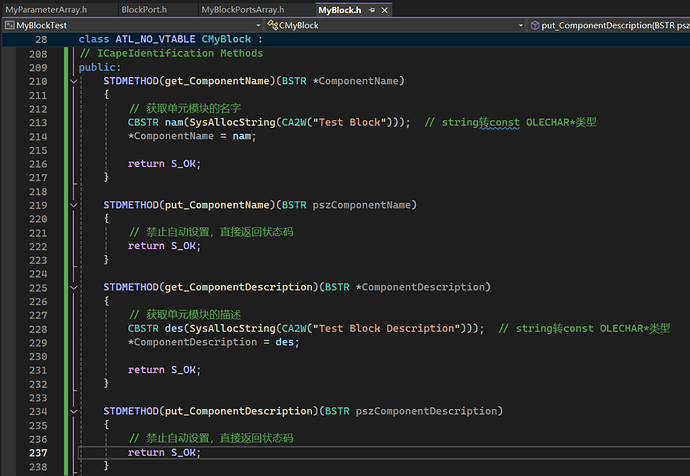
Task: Click return S_OK on line 231
Action: coord(164,370)
